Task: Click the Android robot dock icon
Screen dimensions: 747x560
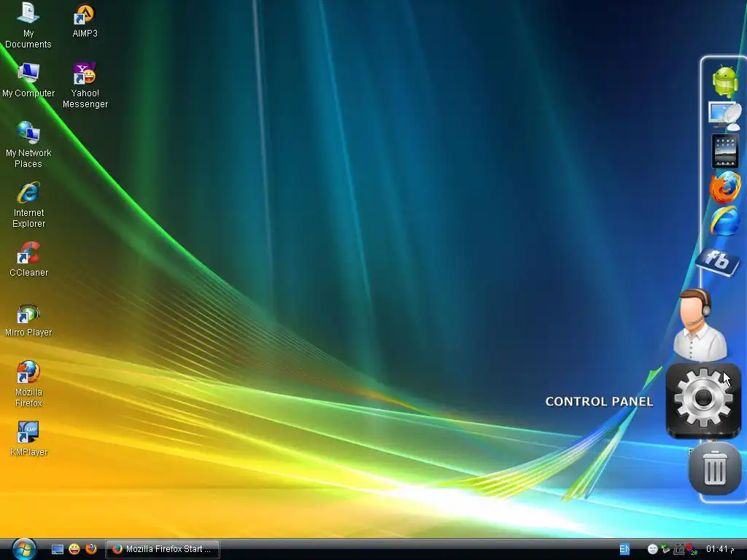Action: (x=725, y=82)
